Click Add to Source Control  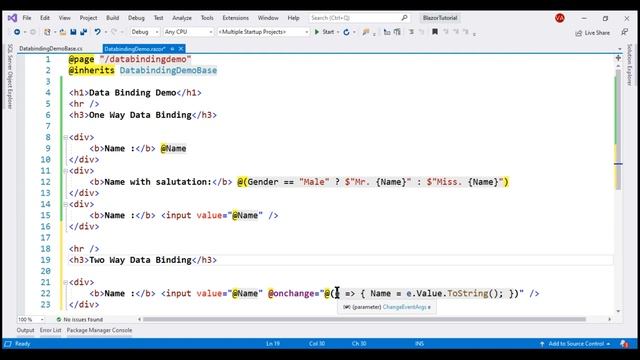click(x=575, y=344)
